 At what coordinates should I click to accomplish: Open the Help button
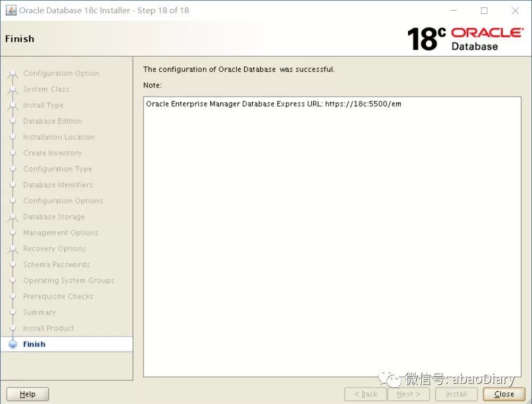pyautogui.click(x=28, y=394)
